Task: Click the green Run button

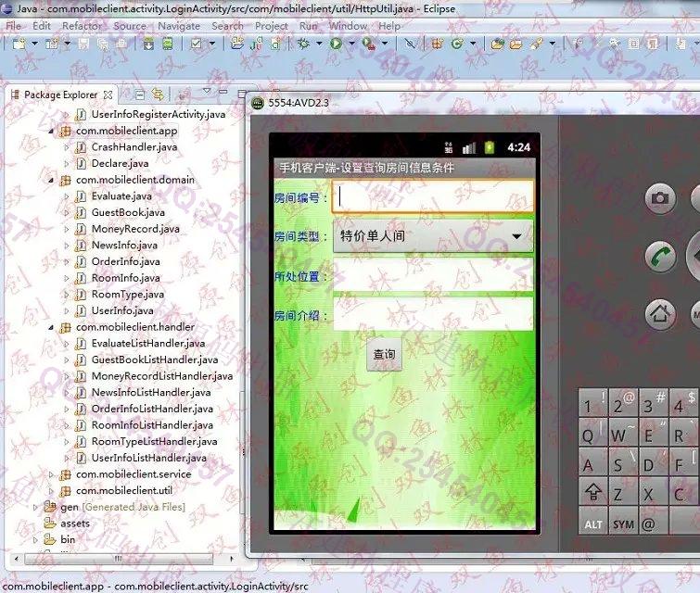Action: pos(337,44)
